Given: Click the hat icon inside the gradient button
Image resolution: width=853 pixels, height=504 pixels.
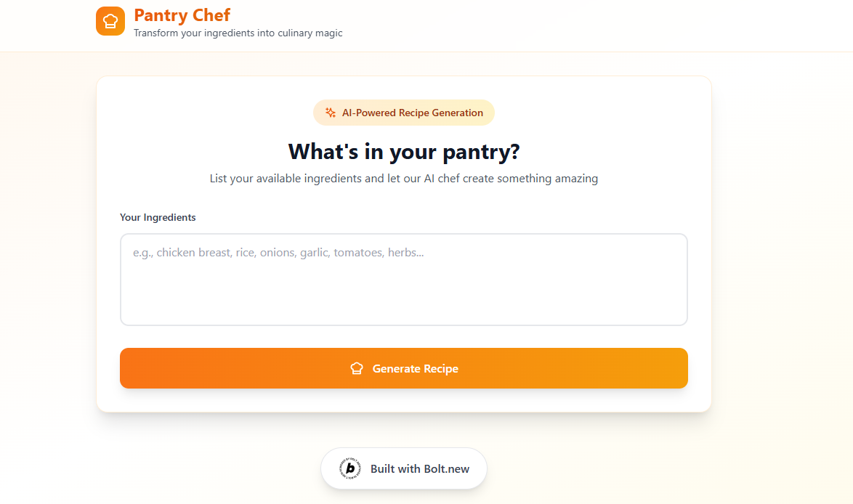Looking at the screenshot, I should coord(356,368).
